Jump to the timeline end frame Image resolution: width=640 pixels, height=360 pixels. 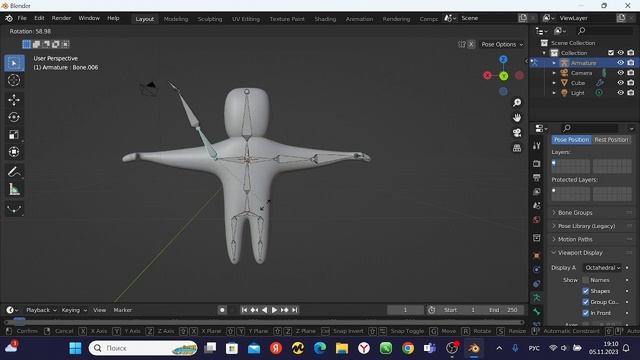(x=295, y=310)
